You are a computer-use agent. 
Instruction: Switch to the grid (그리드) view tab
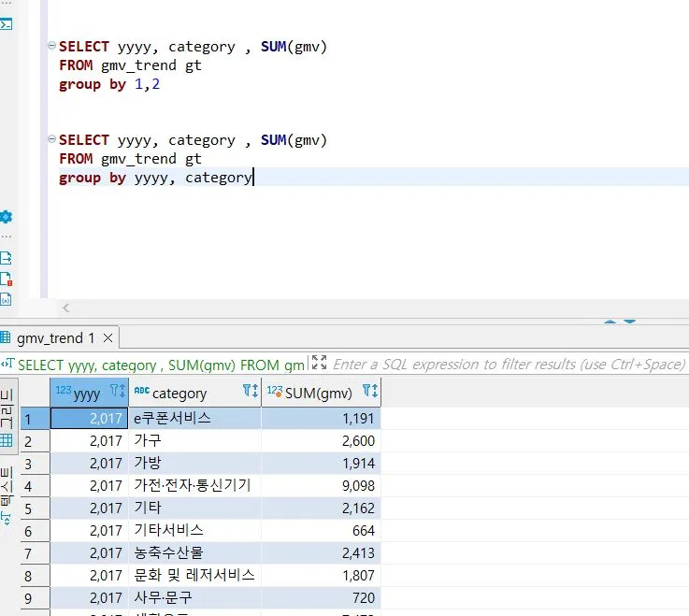pos(7,417)
